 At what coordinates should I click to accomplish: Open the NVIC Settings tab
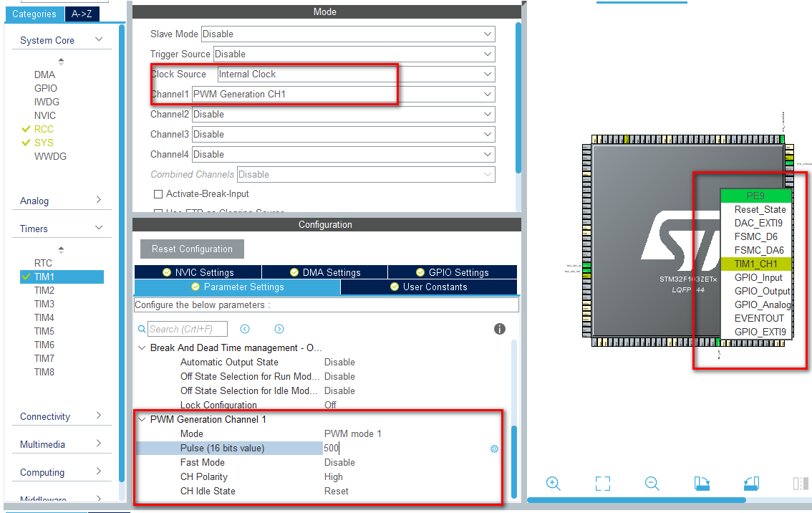198,272
